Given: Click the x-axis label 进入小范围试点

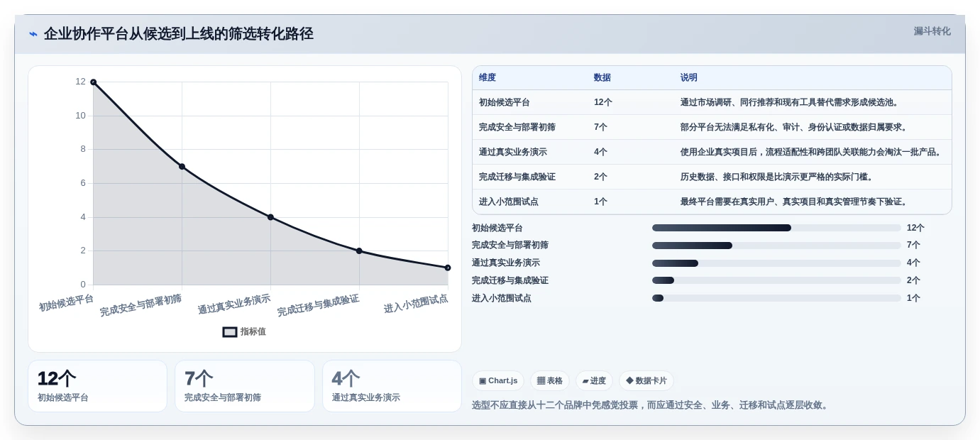Looking at the screenshot, I should (416, 304).
